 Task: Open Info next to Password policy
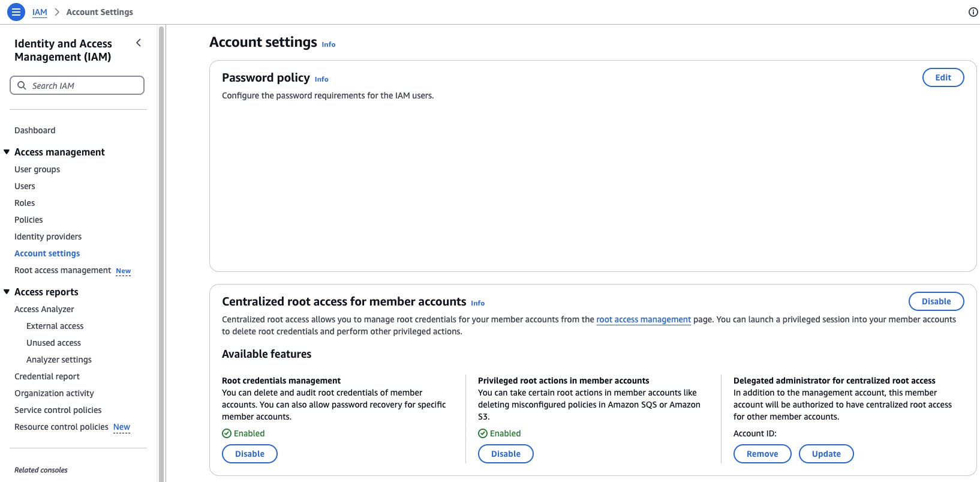pos(321,79)
